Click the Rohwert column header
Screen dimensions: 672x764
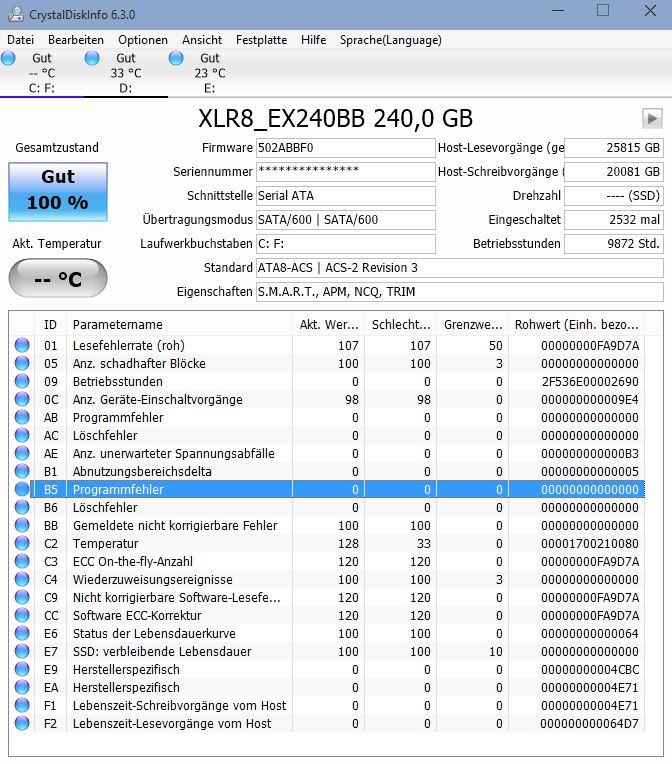click(576, 325)
